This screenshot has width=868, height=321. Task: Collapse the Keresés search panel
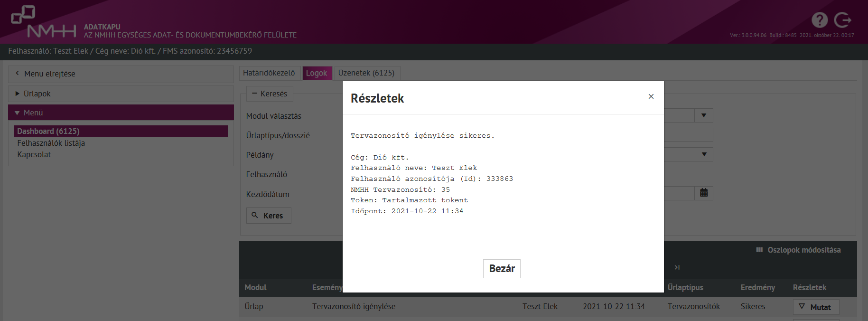tap(270, 94)
